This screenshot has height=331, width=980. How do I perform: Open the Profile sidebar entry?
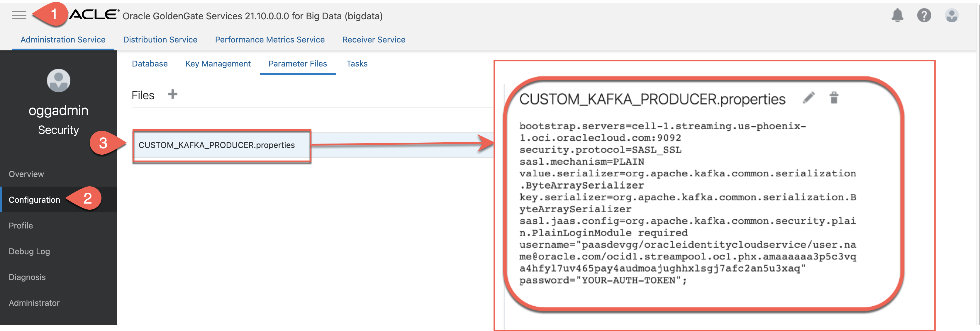coord(21,225)
